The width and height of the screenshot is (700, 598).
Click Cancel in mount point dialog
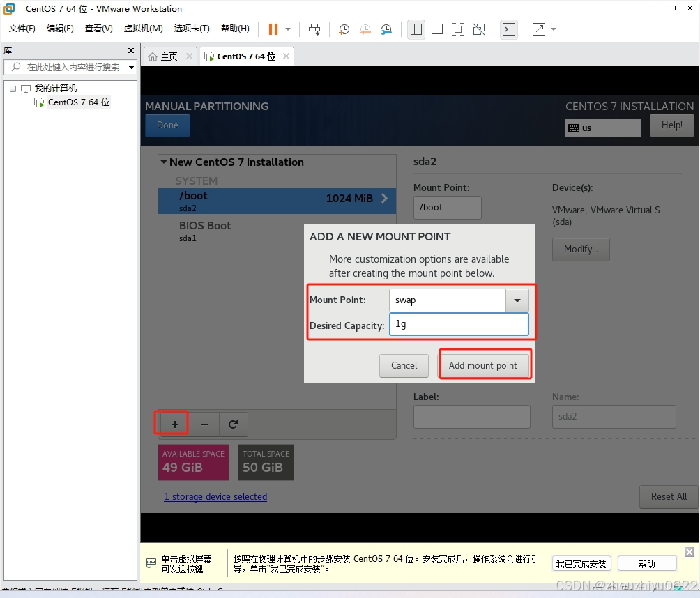point(404,365)
